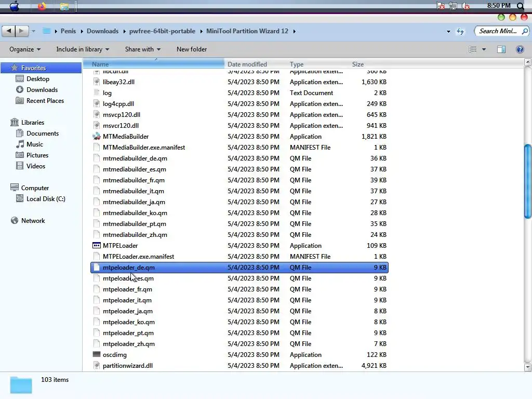Click the Apple logo in the top bar
The image size is (532, 399).
(x=15, y=6)
